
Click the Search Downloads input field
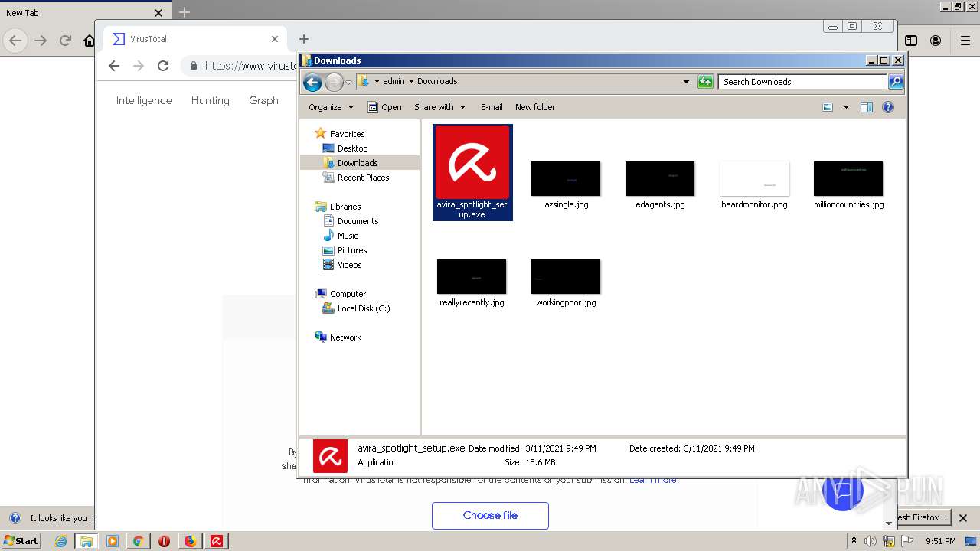coord(802,82)
